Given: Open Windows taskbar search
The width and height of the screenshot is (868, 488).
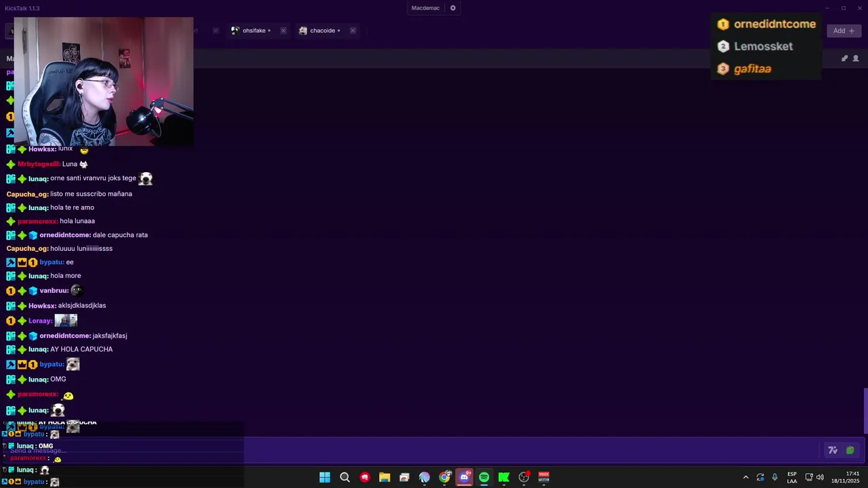Looking at the screenshot, I should [344, 477].
